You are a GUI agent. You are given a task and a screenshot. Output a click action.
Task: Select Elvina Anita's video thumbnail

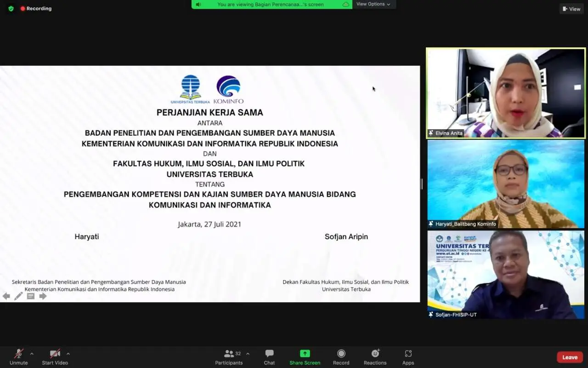pyautogui.click(x=506, y=93)
